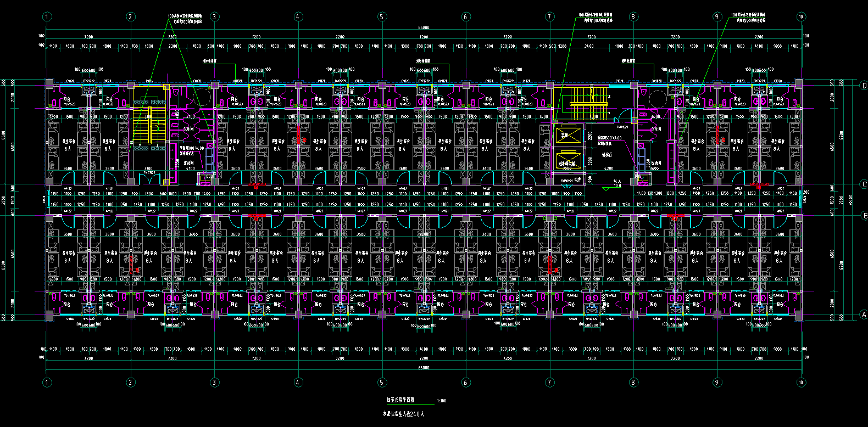Click row axis bubble A on right

pyautogui.click(x=864, y=314)
